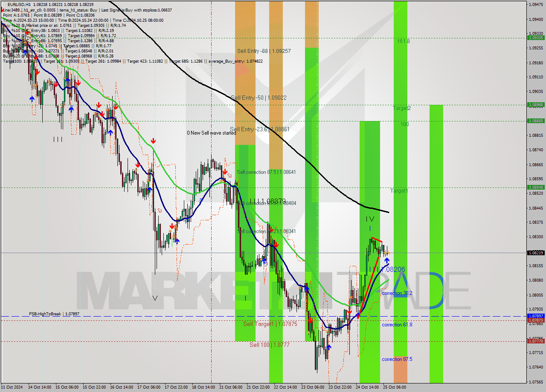Select the blue 'correction 61.8' label
546x392 pixels.
click(397, 325)
